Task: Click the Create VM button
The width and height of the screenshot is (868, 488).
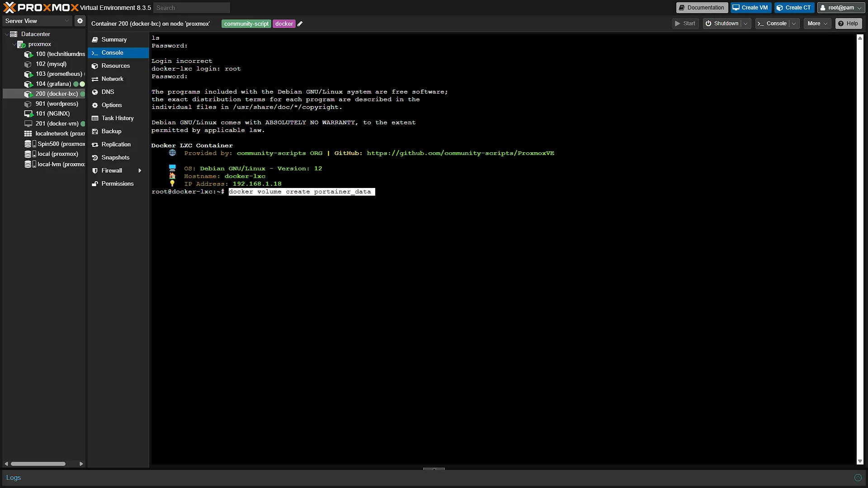Action: (x=750, y=8)
